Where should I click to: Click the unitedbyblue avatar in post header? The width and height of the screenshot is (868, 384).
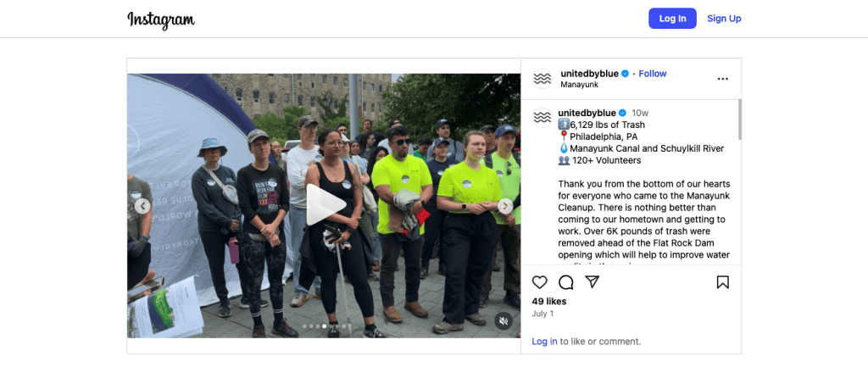(x=542, y=79)
